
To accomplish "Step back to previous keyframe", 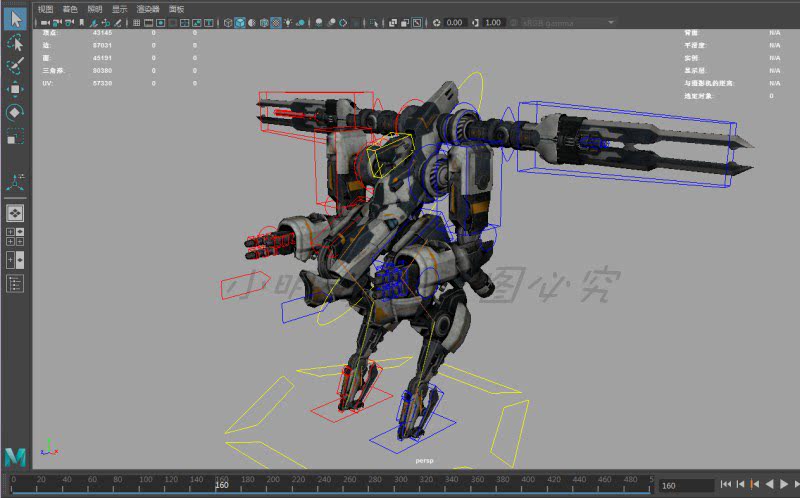I will 755,484.
